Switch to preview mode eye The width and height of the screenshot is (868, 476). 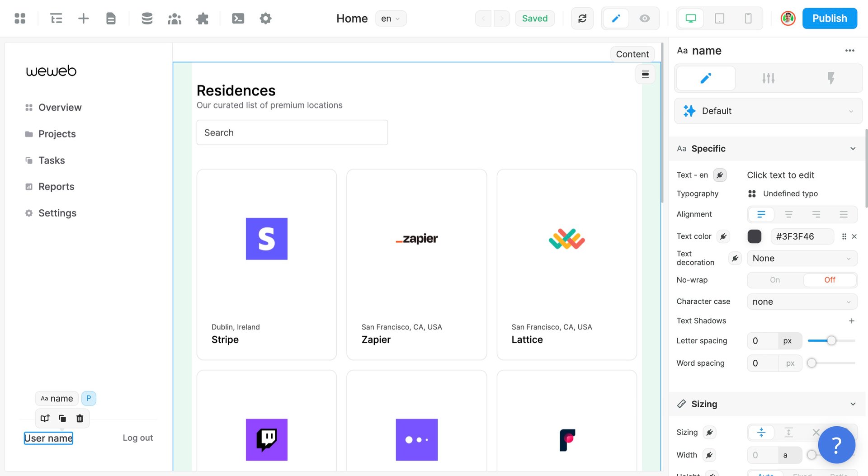click(x=645, y=19)
